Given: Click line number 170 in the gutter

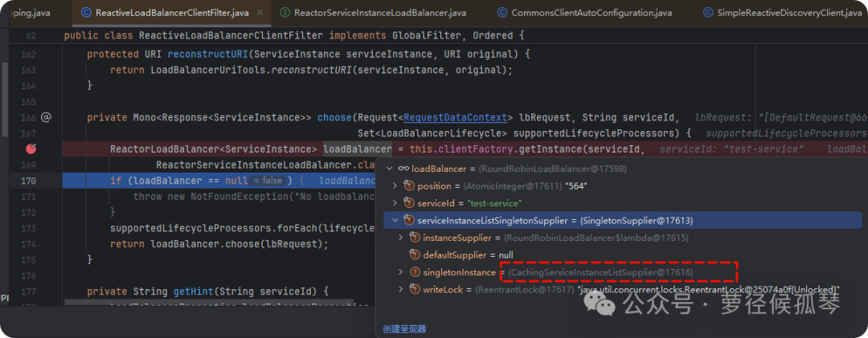Looking at the screenshot, I should [x=27, y=181].
